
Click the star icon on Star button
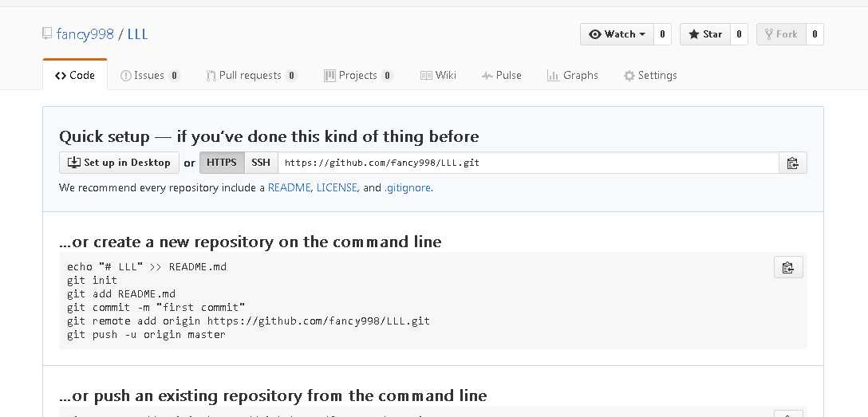pyautogui.click(x=693, y=34)
